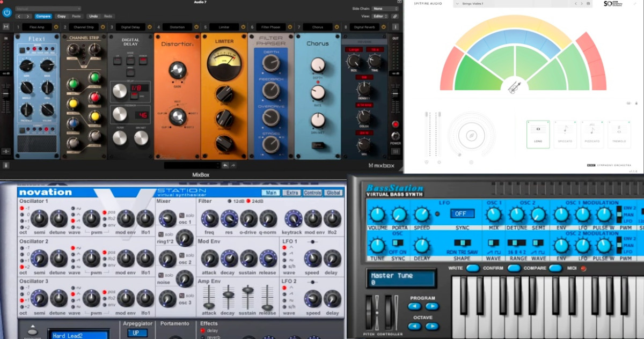Click the Filter Phaser Feedback knob
644x339 pixels.
(x=271, y=89)
